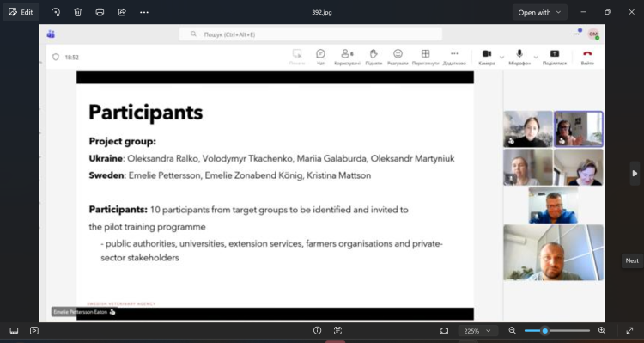Print the image with the printer icon
This screenshot has width=644, height=343.
(100, 12)
